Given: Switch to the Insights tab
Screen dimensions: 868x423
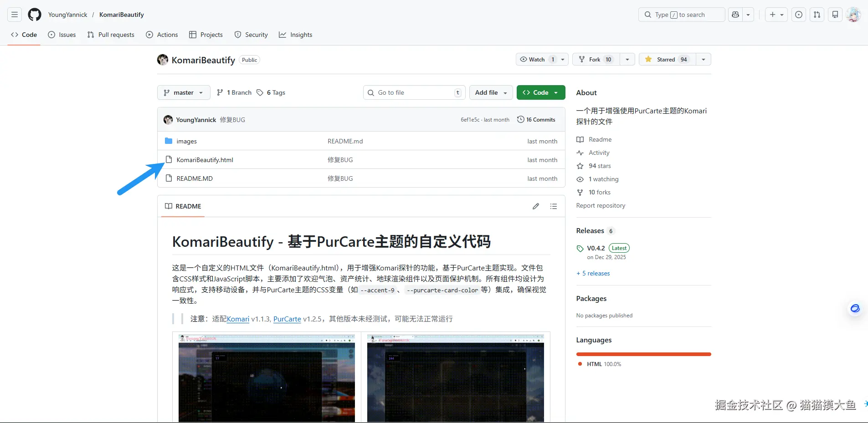Looking at the screenshot, I should (x=296, y=35).
